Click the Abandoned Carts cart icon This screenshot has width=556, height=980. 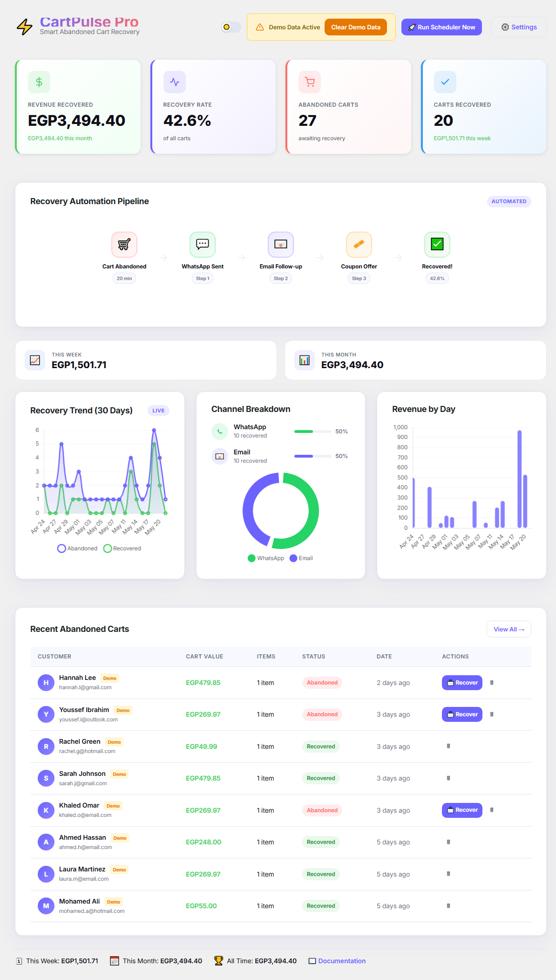click(310, 82)
